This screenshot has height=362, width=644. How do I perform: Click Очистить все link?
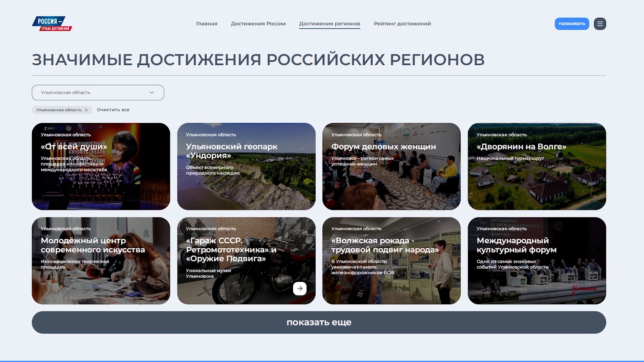113,110
